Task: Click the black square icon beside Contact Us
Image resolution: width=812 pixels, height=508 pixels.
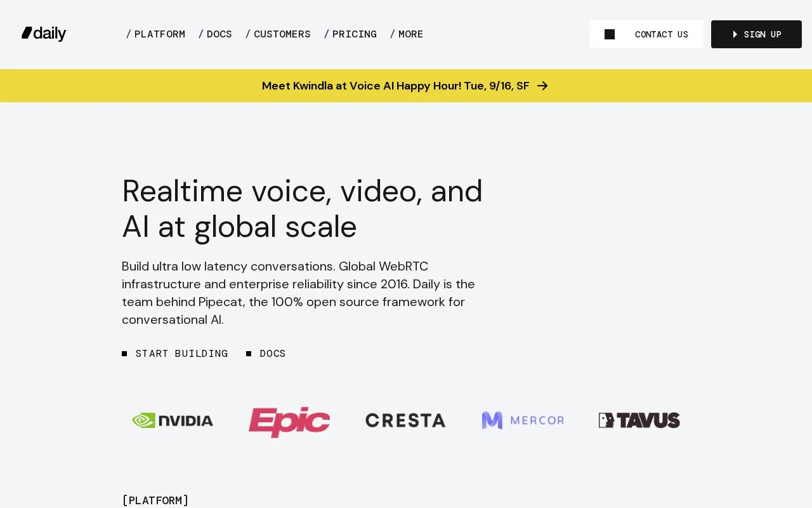Action: click(x=610, y=34)
